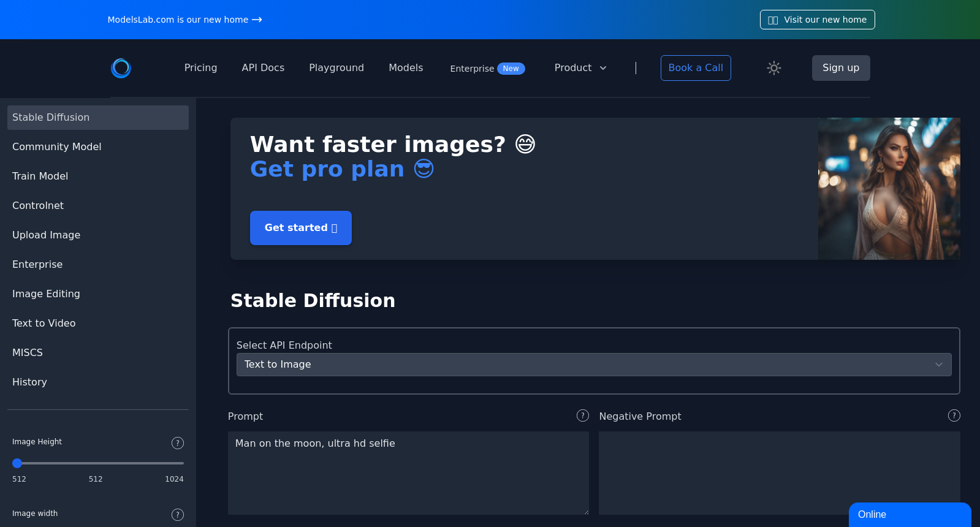The height and width of the screenshot is (527, 980).
Task: Open the Pricing page
Action: coord(200,68)
